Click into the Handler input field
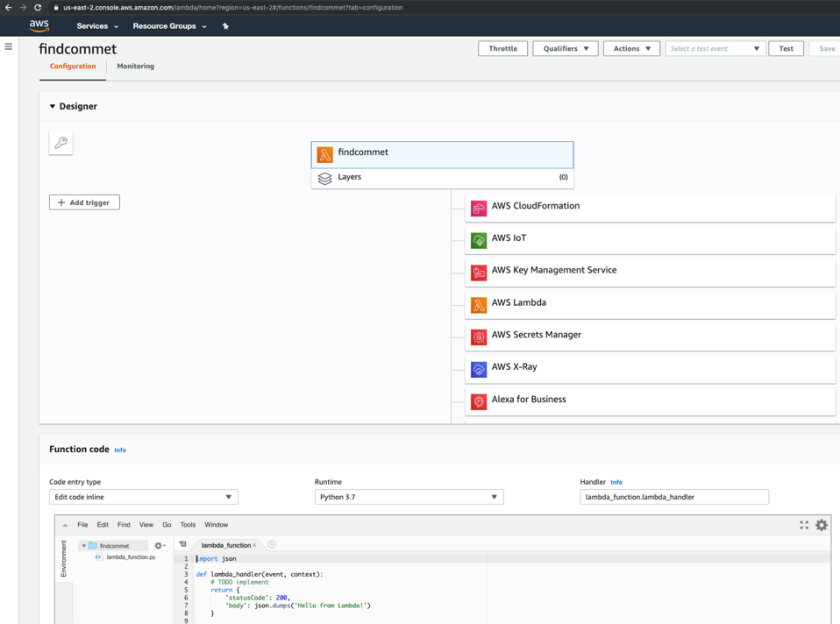The width and height of the screenshot is (840, 624). click(673, 497)
